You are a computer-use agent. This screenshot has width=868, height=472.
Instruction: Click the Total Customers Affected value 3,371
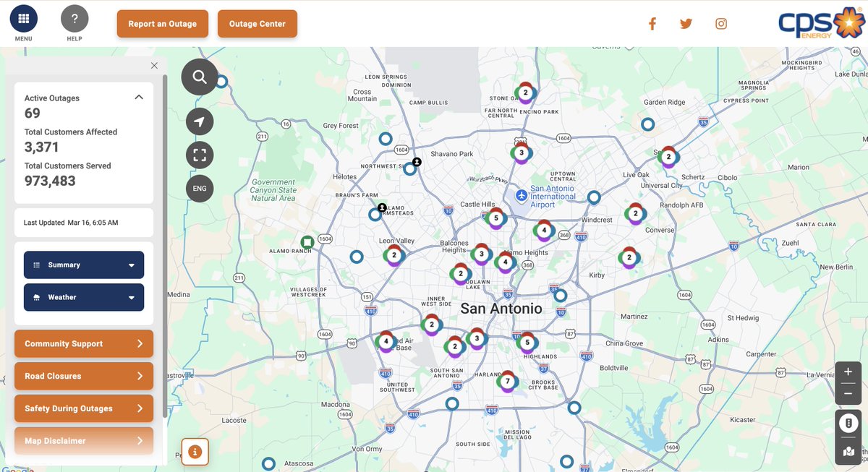[42, 147]
